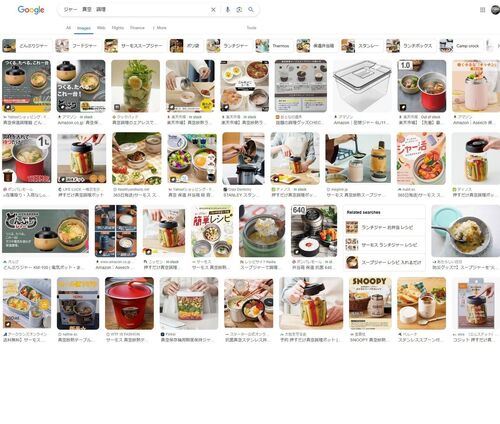Start voice search with microphone icon

[228, 10]
